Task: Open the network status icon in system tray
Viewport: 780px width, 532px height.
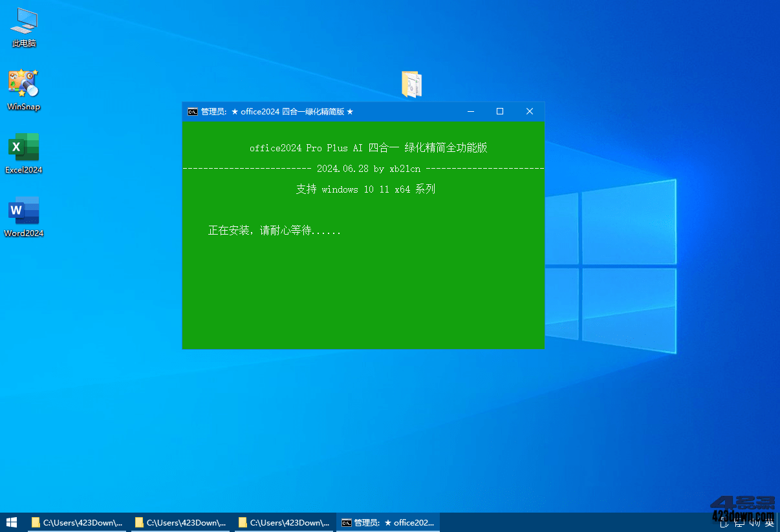Action: tap(739, 522)
